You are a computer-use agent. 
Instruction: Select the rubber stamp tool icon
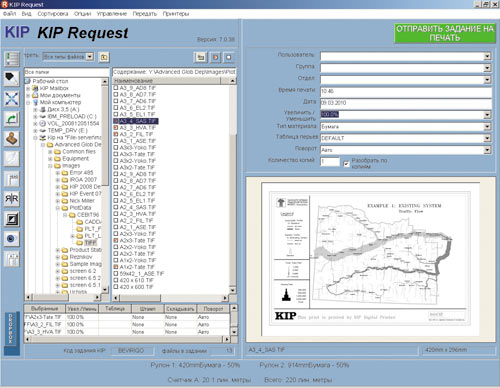point(12,139)
